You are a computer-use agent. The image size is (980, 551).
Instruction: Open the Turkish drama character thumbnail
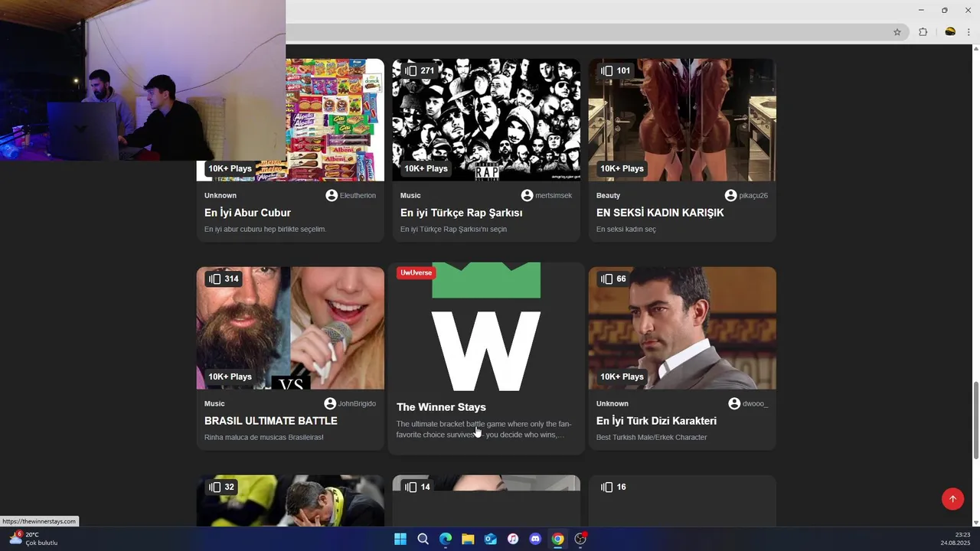pyautogui.click(x=682, y=328)
